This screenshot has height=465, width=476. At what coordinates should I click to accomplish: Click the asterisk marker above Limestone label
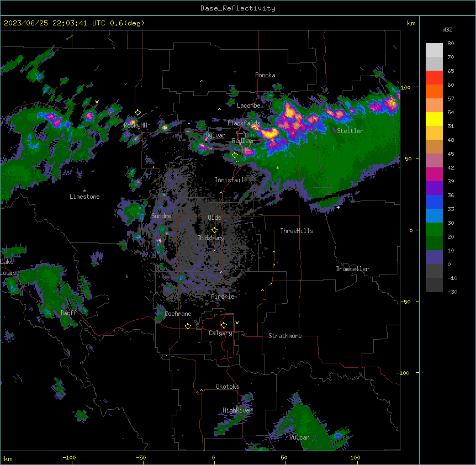click(x=84, y=191)
